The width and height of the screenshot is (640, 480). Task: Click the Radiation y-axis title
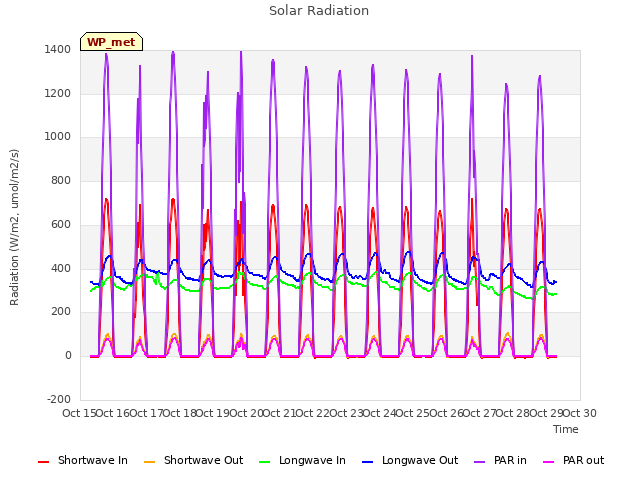point(14,227)
